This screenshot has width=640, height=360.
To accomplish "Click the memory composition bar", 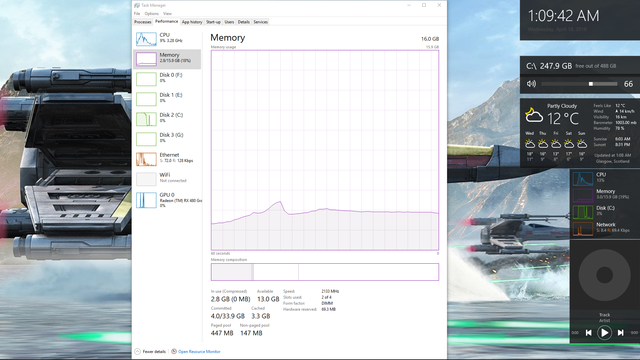I will [325, 272].
